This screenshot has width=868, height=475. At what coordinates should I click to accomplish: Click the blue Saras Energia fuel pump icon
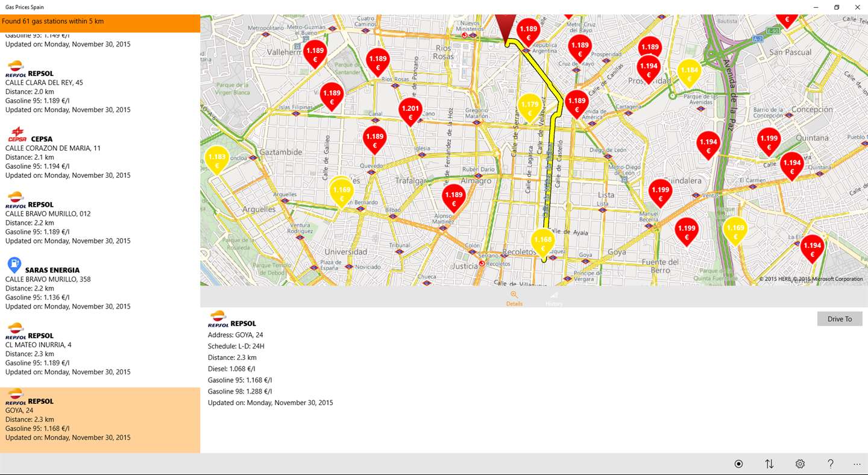coord(14,265)
